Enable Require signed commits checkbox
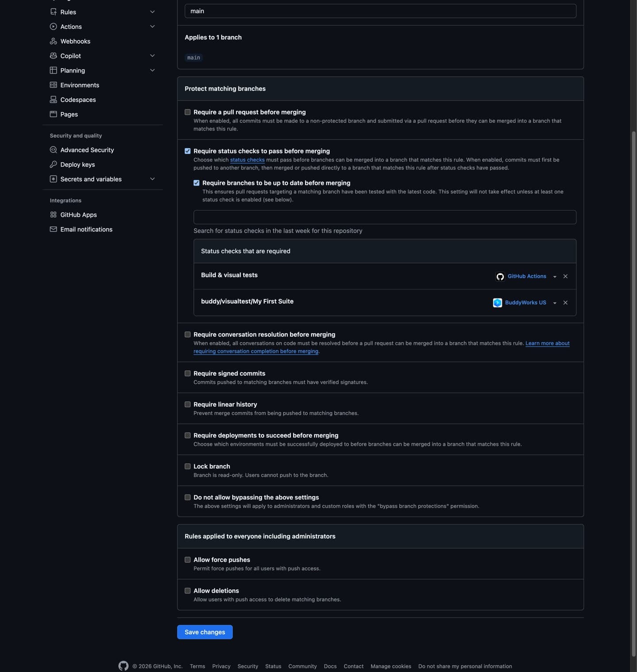The width and height of the screenshot is (637, 672). [x=188, y=374]
